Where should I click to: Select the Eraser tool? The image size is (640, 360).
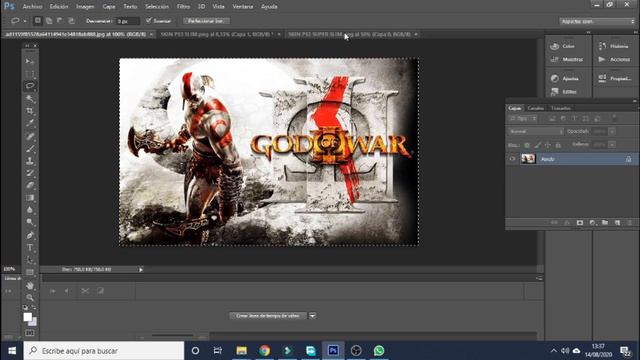click(30, 185)
